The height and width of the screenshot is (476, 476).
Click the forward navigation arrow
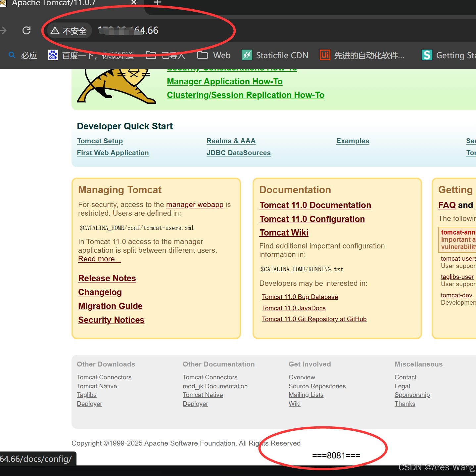pyautogui.click(x=3, y=30)
